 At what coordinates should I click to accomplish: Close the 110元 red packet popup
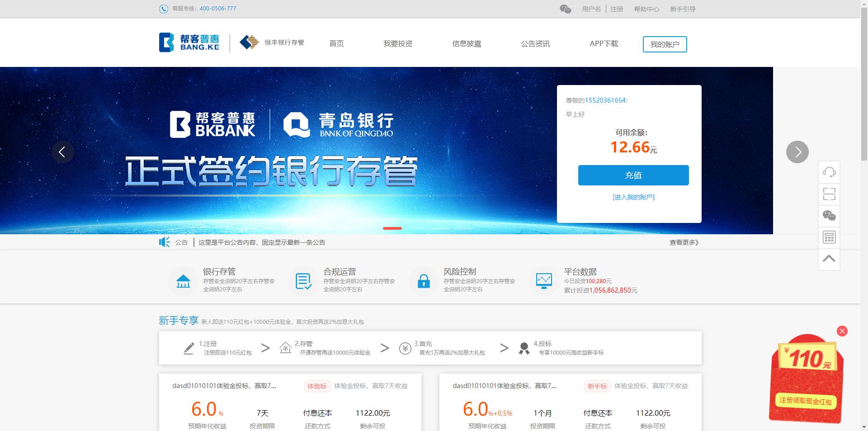coord(842,331)
